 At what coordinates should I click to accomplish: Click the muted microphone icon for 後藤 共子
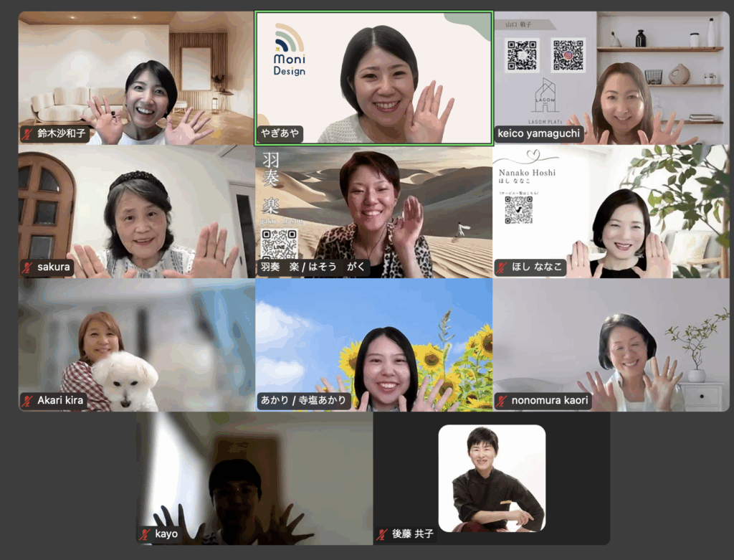click(383, 534)
